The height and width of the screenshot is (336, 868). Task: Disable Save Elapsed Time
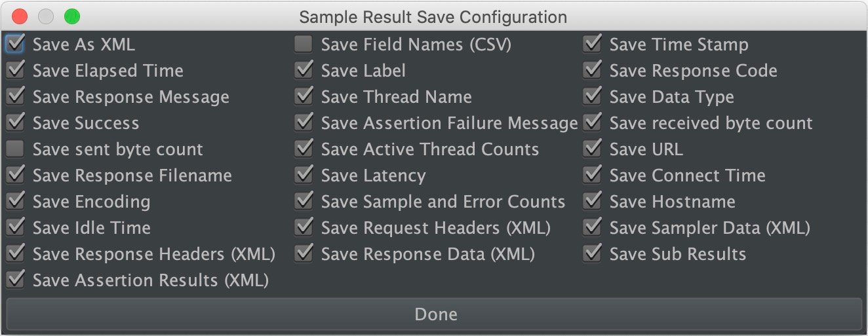tap(15, 71)
